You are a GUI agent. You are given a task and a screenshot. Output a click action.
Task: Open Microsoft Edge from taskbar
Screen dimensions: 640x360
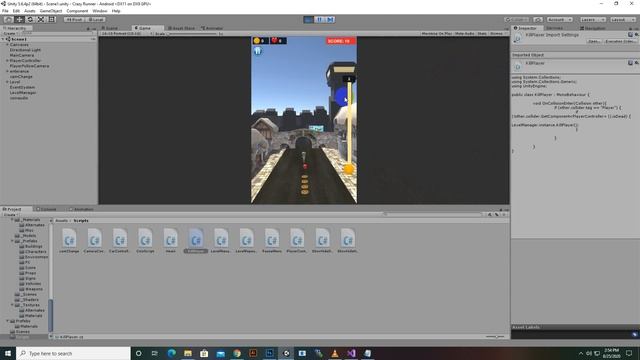[171, 353]
